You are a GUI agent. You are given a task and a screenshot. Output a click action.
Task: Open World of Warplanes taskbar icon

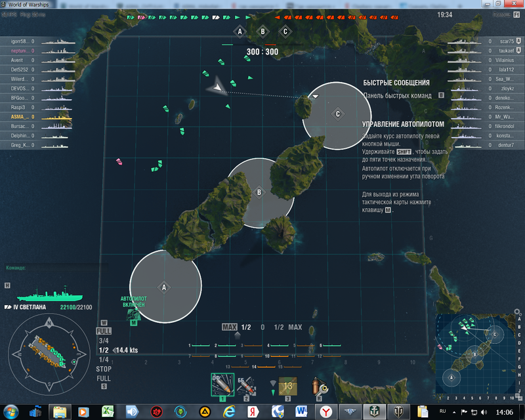coord(350,411)
